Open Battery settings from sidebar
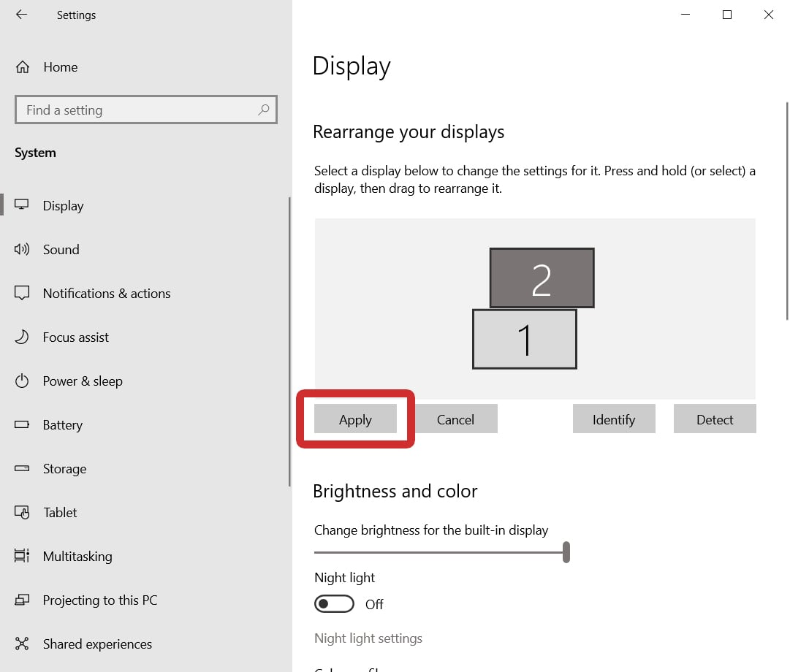The width and height of the screenshot is (790, 672). pyautogui.click(x=23, y=424)
